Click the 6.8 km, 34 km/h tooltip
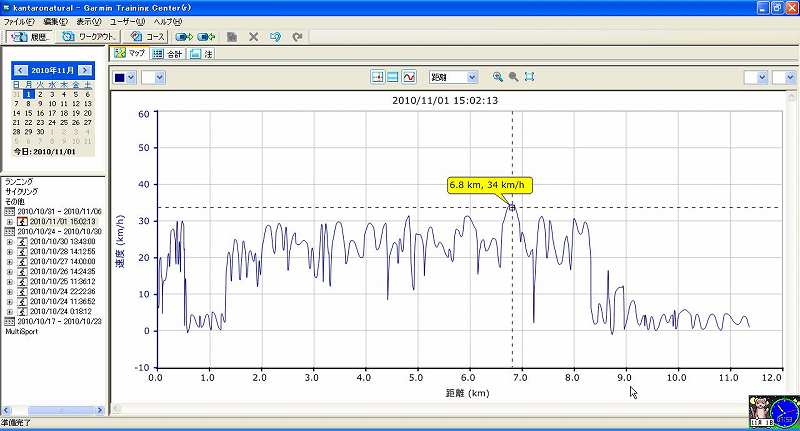 point(489,185)
